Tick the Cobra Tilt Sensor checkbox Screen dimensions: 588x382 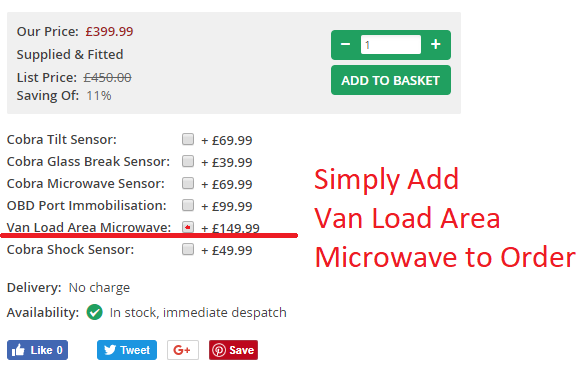(188, 139)
